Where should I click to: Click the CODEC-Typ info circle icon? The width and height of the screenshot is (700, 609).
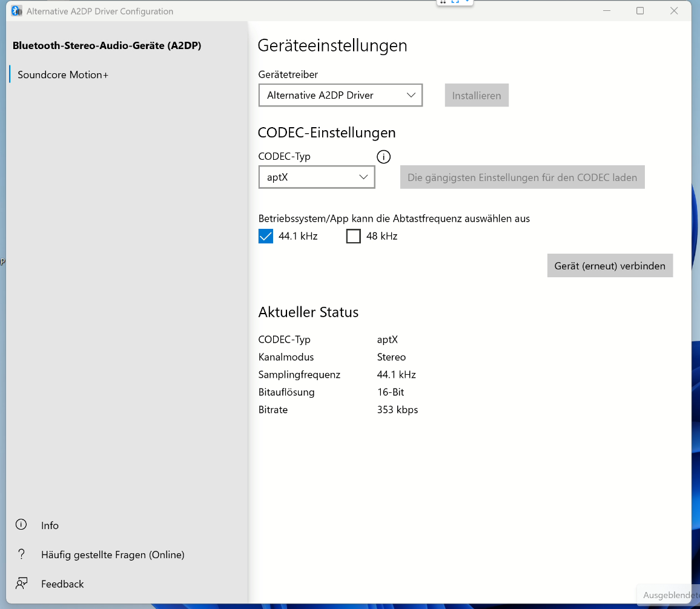pos(383,157)
